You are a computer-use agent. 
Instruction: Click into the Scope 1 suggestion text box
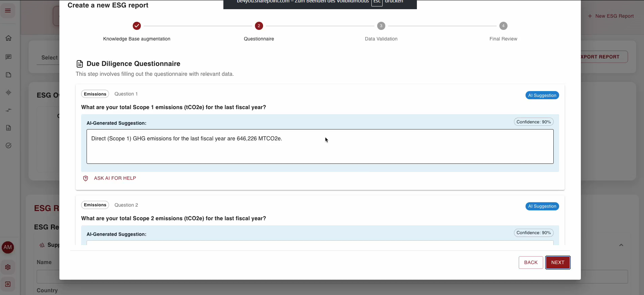pyautogui.click(x=320, y=146)
